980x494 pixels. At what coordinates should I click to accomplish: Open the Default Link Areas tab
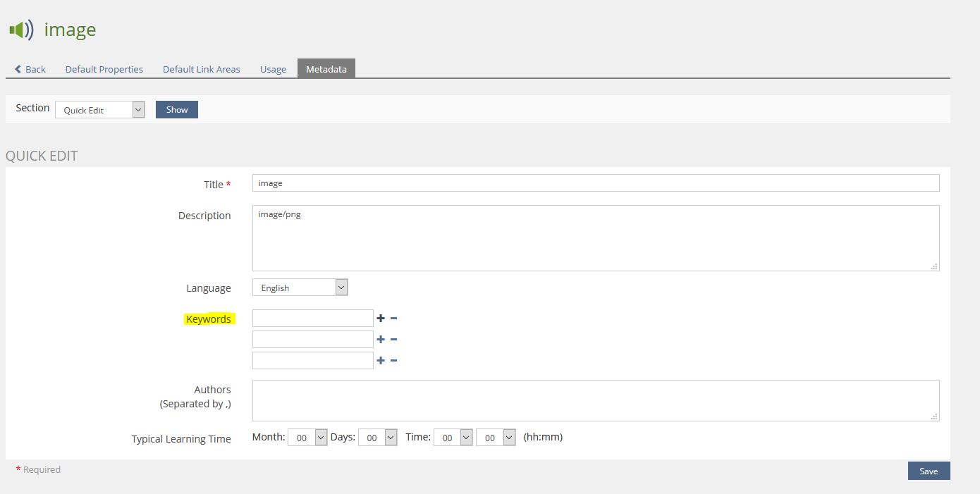coord(201,69)
